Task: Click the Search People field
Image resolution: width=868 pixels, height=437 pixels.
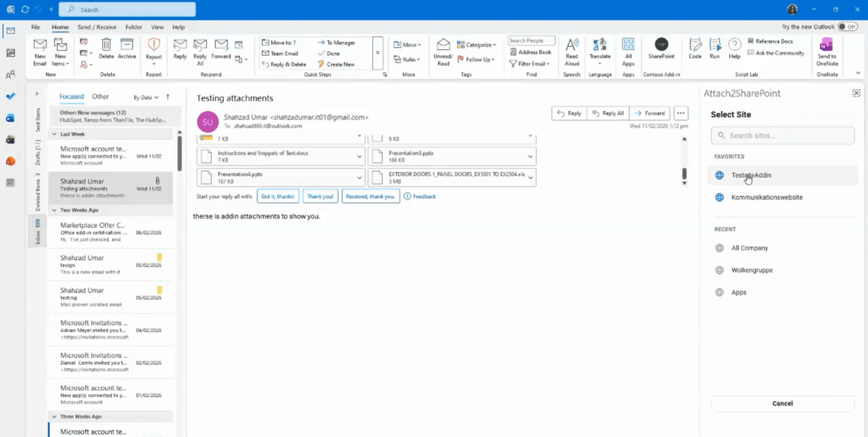Action: coord(531,41)
